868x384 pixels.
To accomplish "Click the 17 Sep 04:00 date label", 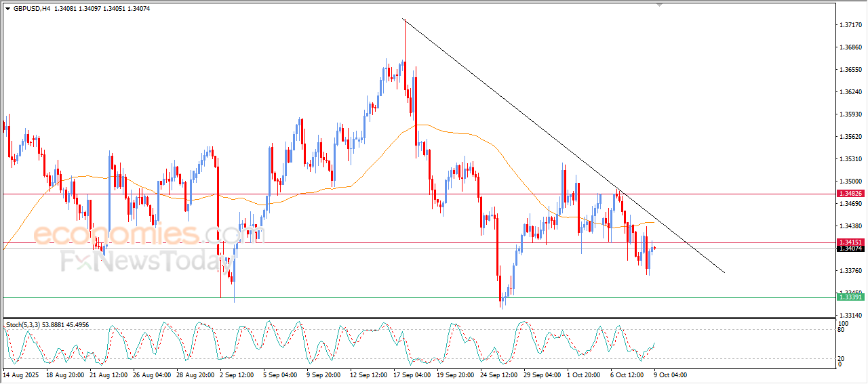I will click(412, 375).
